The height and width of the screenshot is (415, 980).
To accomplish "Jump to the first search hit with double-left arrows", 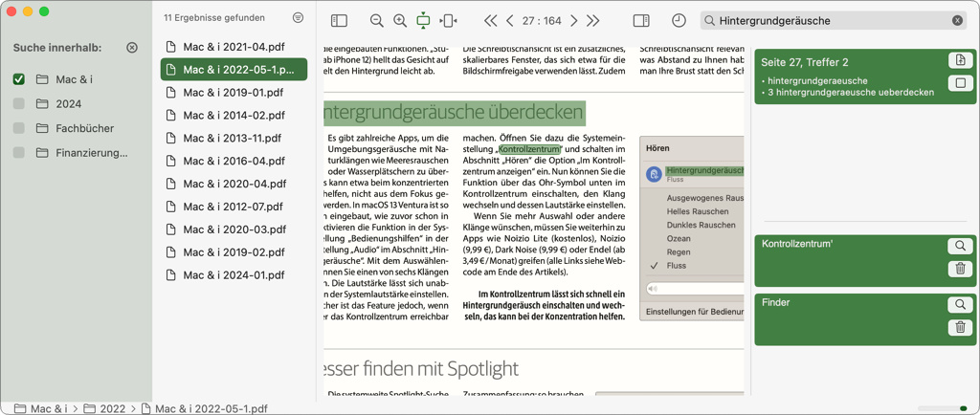I will point(491,20).
